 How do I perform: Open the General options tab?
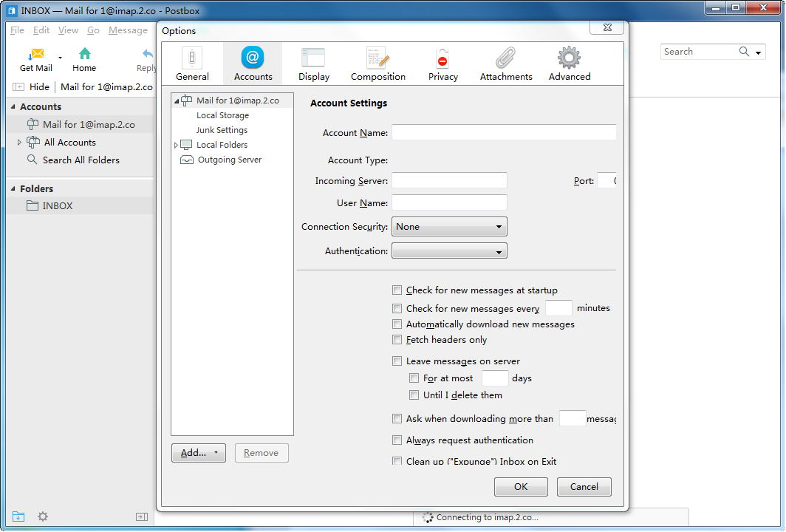[192, 64]
